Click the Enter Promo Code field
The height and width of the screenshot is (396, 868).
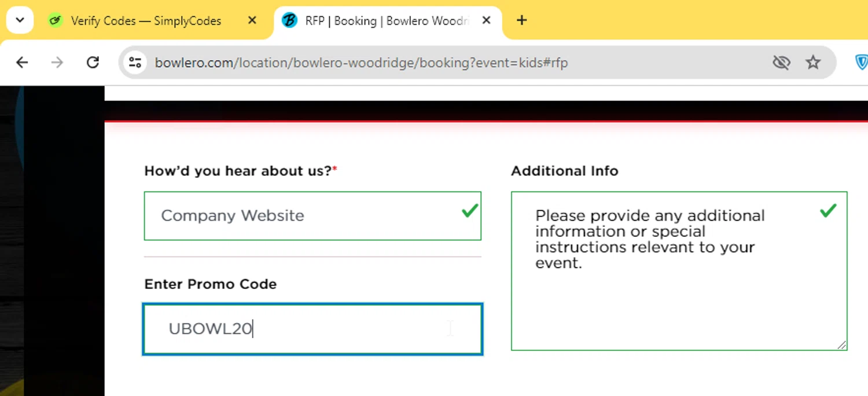tap(312, 329)
